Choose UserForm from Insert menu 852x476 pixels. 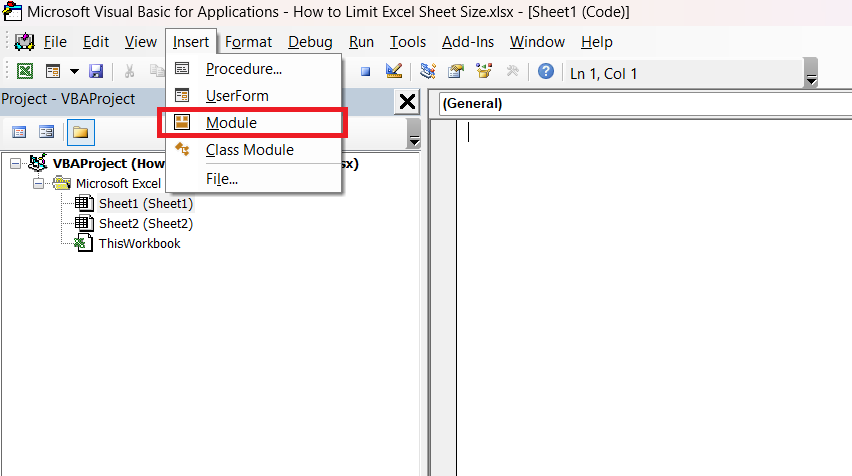(x=254, y=96)
